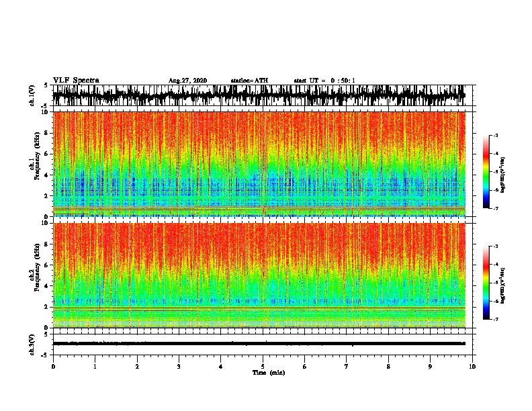The width and height of the screenshot is (532, 411).
Task: Click time axis tick label "6"
Action: click(305, 367)
